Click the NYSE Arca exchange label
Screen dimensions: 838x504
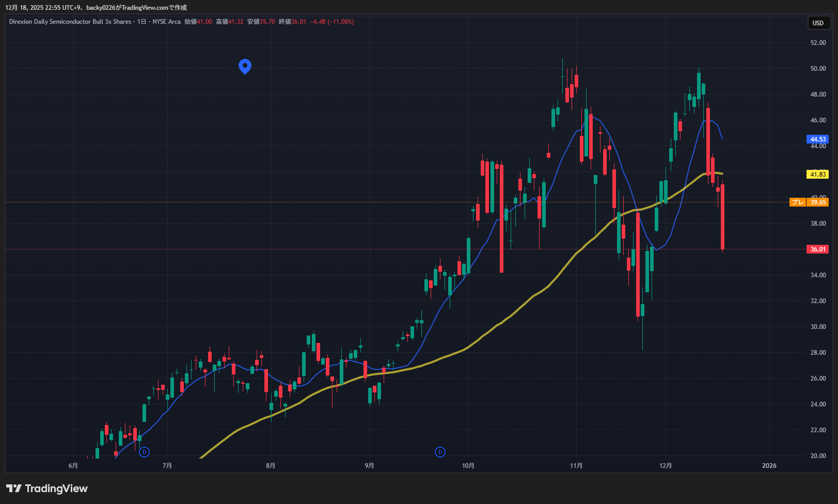click(166, 22)
